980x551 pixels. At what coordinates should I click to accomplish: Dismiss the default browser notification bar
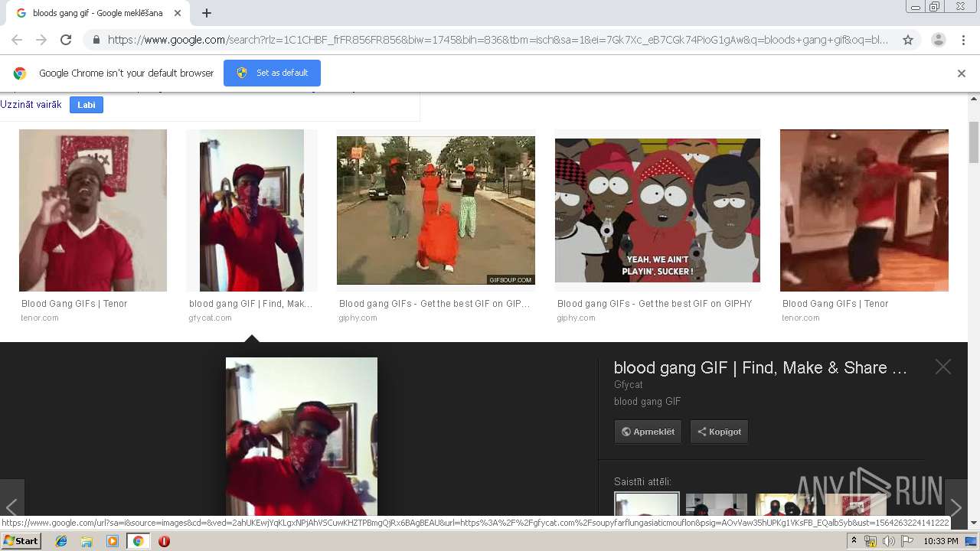pos(962,73)
